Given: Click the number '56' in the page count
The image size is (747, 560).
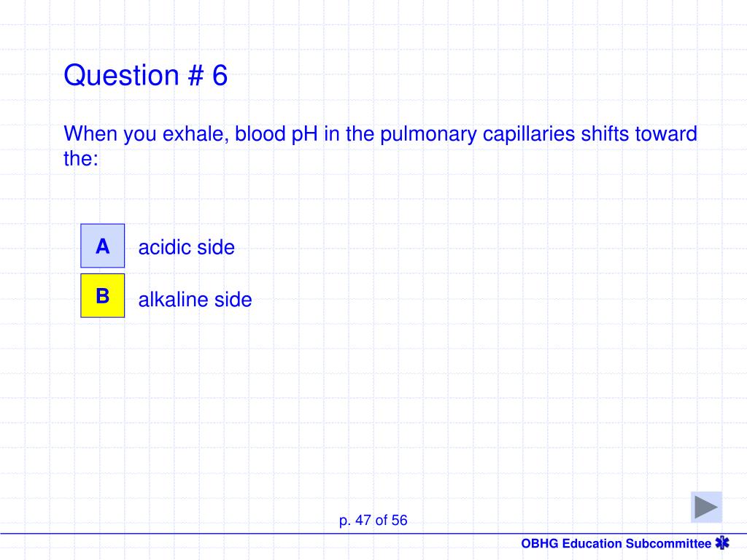Looking at the screenshot, I should pyautogui.click(x=399, y=520).
